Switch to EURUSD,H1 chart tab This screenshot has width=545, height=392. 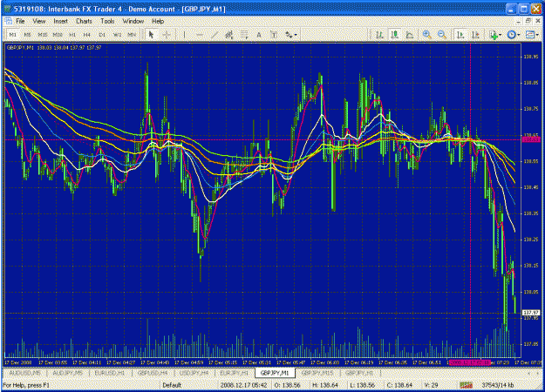(110, 373)
